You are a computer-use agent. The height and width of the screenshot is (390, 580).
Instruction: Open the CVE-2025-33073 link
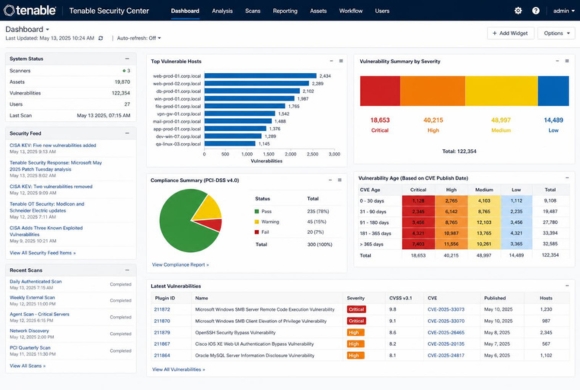446,309
